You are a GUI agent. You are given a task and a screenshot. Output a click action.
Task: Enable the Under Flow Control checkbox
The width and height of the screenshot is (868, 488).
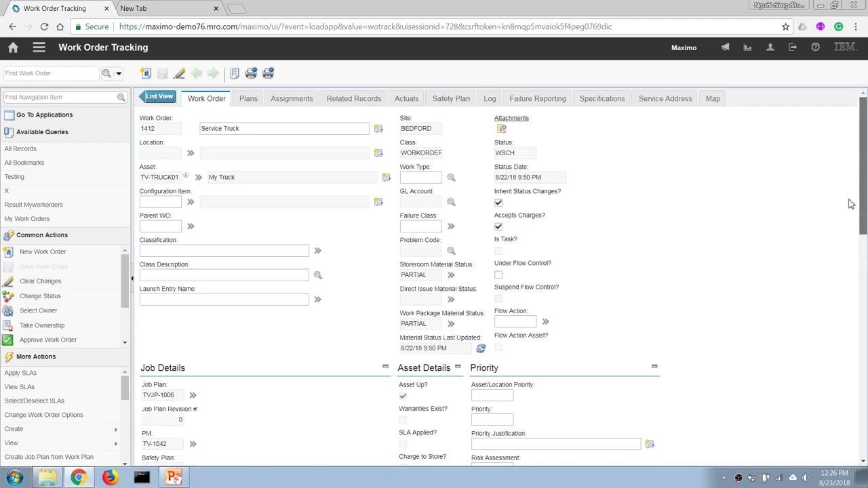point(498,274)
